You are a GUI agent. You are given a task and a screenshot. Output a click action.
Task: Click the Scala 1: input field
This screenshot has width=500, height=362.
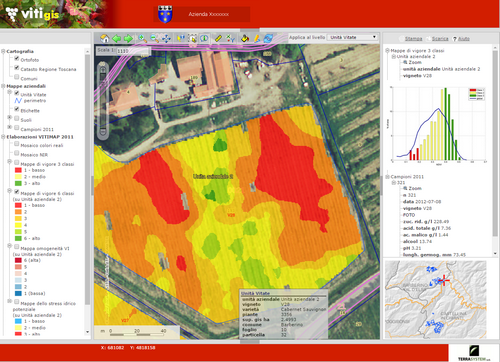click(x=133, y=51)
